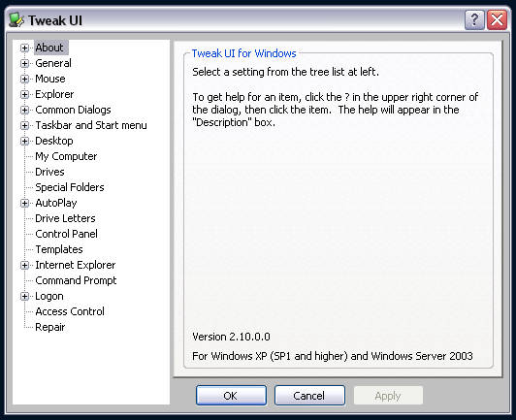
Task: Click the Tweak UI title bar icon
Action: [x=16, y=19]
